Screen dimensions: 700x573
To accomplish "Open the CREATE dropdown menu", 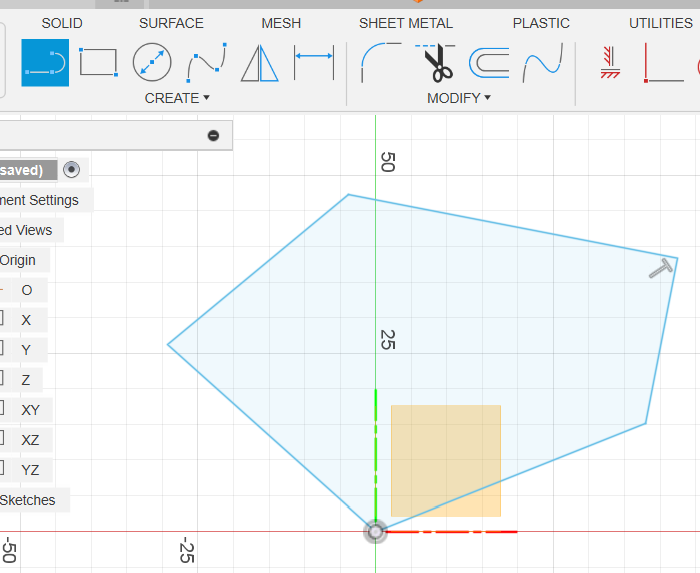I will [177, 98].
